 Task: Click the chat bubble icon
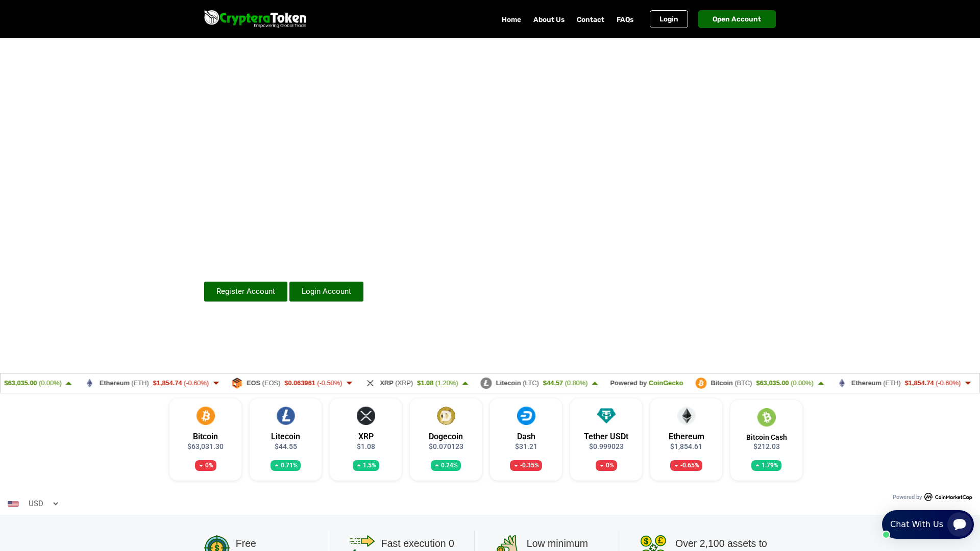960,524
